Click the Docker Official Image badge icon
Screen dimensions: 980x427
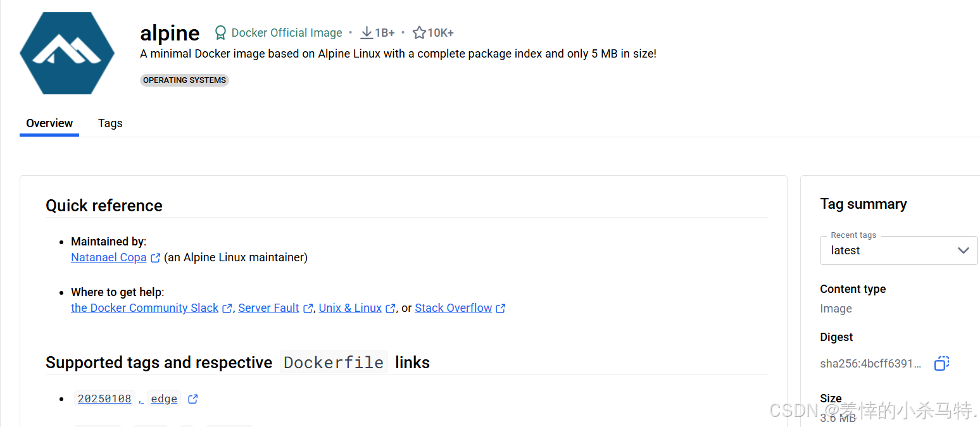click(x=220, y=33)
